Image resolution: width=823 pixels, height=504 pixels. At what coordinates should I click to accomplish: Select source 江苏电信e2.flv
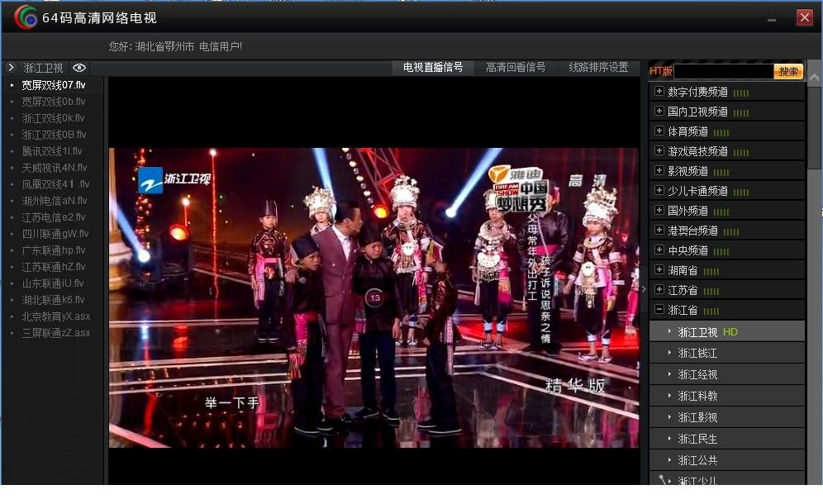pos(54,217)
